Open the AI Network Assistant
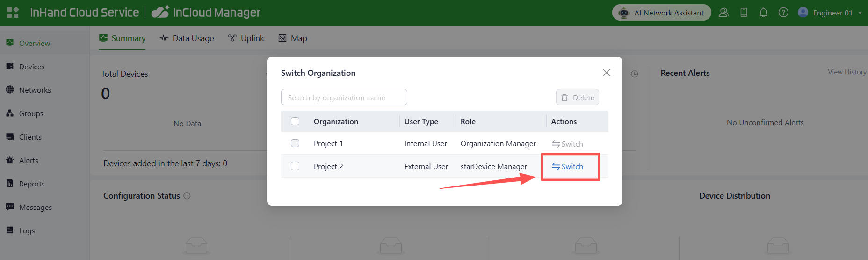The height and width of the screenshot is (260, 868). click(661, 13)
